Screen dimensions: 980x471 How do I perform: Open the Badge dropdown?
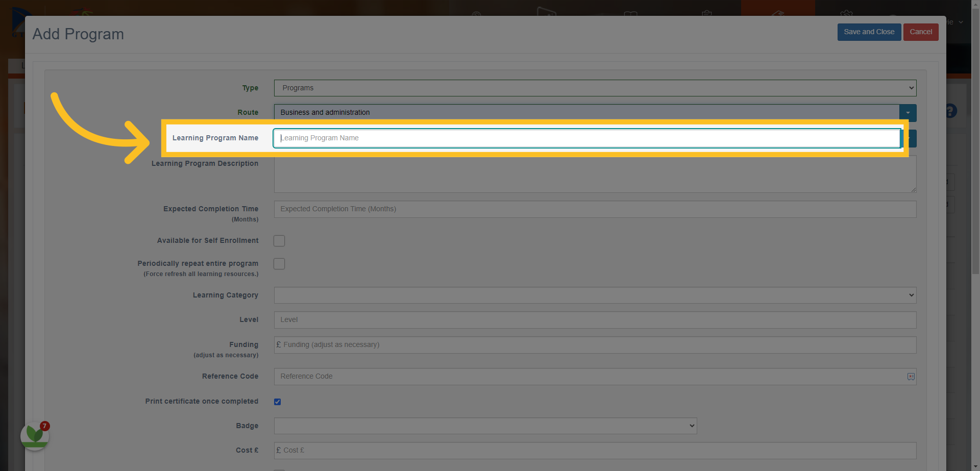click(x=485, y=426)
